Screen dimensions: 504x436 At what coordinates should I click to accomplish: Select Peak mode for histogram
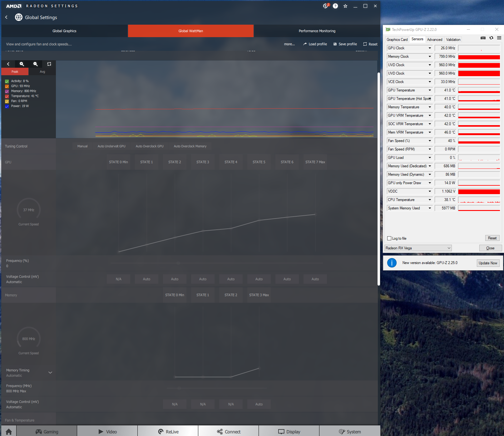[x=15, y=72]
